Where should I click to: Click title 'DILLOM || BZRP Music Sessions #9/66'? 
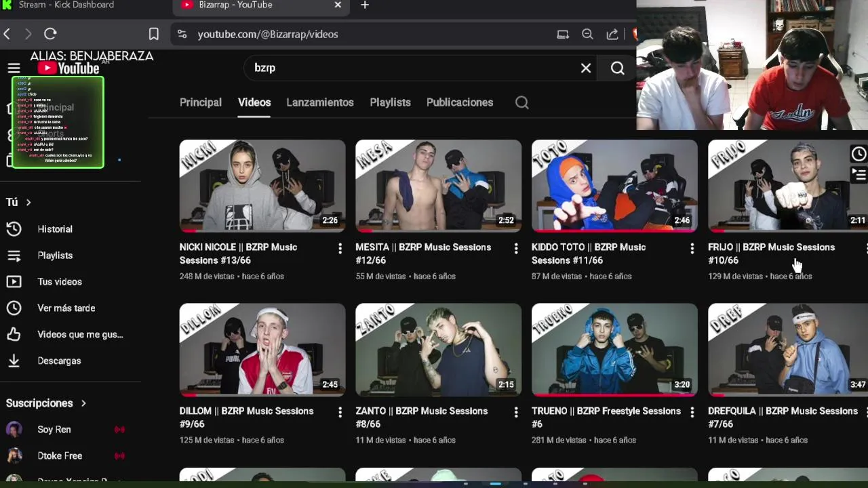click(247, 418)
